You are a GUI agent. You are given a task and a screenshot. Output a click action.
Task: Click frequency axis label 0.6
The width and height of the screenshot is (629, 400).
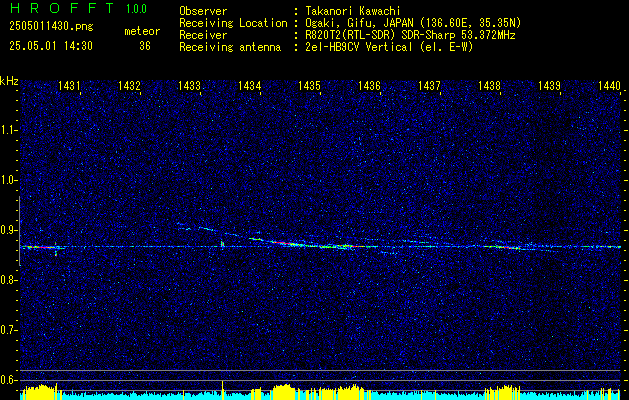(x=7, y=380)
